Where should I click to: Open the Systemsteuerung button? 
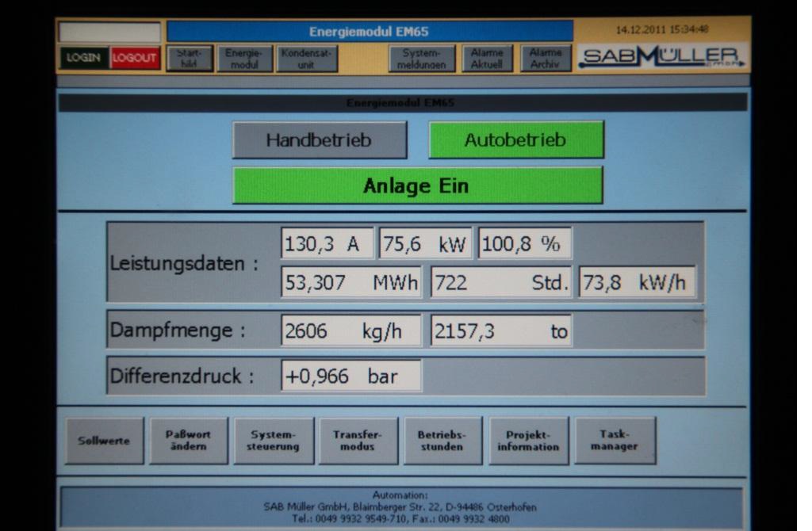click(x=274, y=441)
